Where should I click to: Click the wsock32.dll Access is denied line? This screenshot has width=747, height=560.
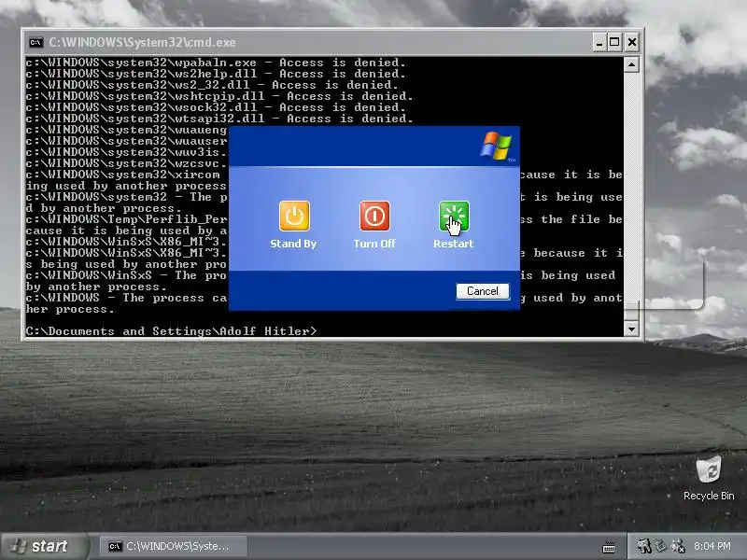pyautogui.click(x=216, y=107)
